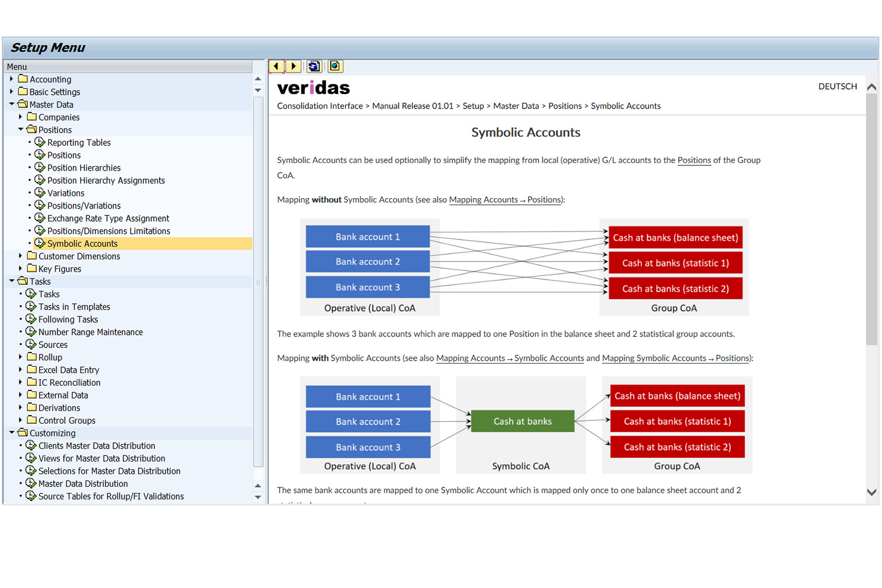Click the Excel Data Entry folder icon
882x588 pixels.
tap(32, 370)
